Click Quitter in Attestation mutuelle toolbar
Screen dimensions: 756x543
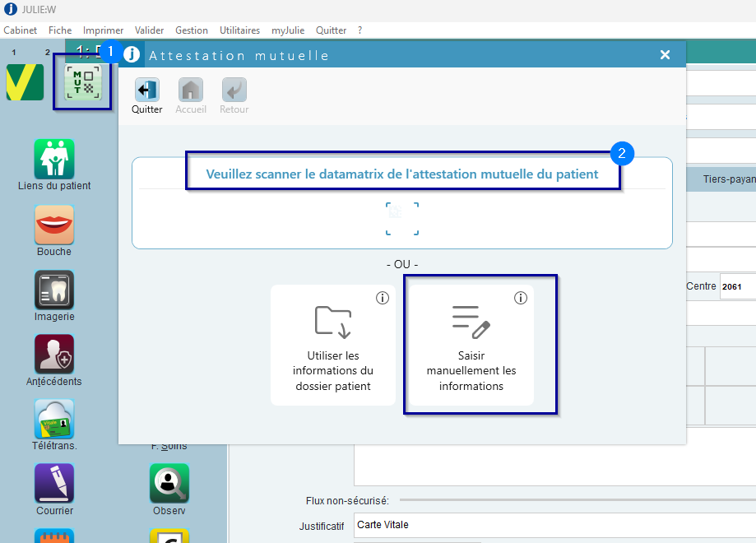[147, 96]
